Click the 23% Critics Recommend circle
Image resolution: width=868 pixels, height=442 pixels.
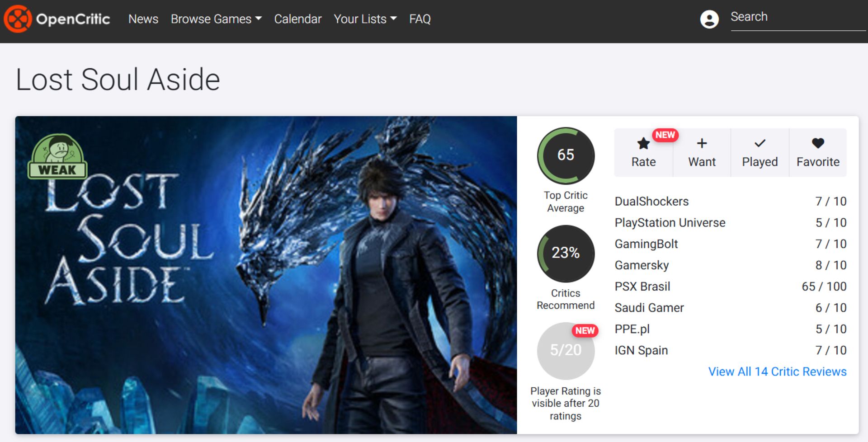click(x=566, y=253)
